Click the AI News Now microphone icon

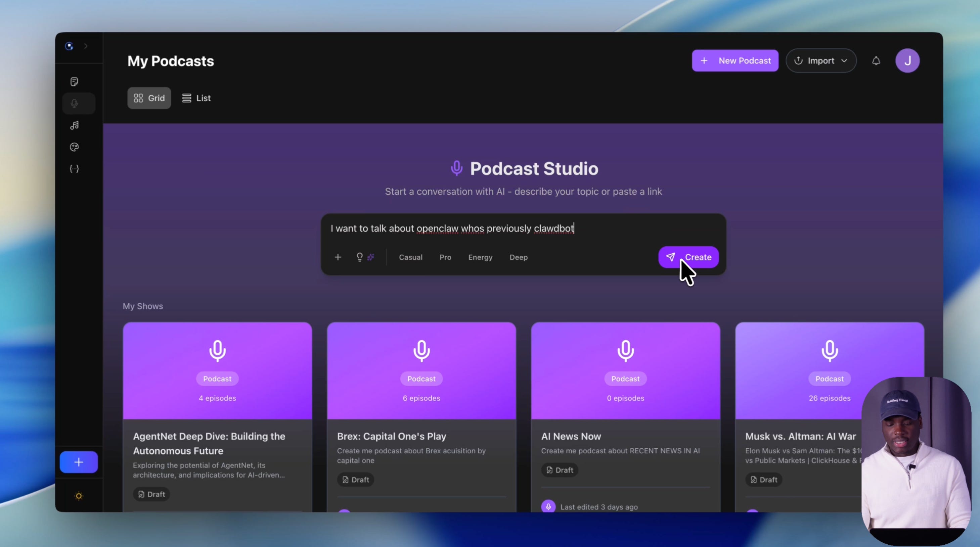(x=625, y=350)
